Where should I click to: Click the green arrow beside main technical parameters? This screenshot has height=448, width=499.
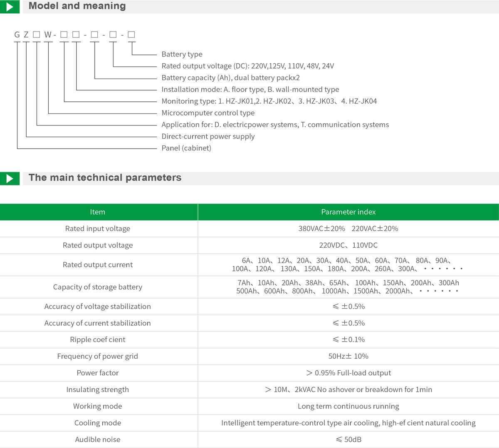(10, 179)
